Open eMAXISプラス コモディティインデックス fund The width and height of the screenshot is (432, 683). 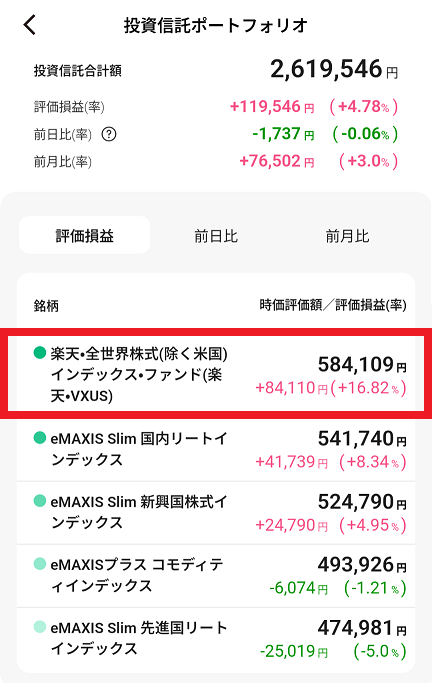pos(216,576)
